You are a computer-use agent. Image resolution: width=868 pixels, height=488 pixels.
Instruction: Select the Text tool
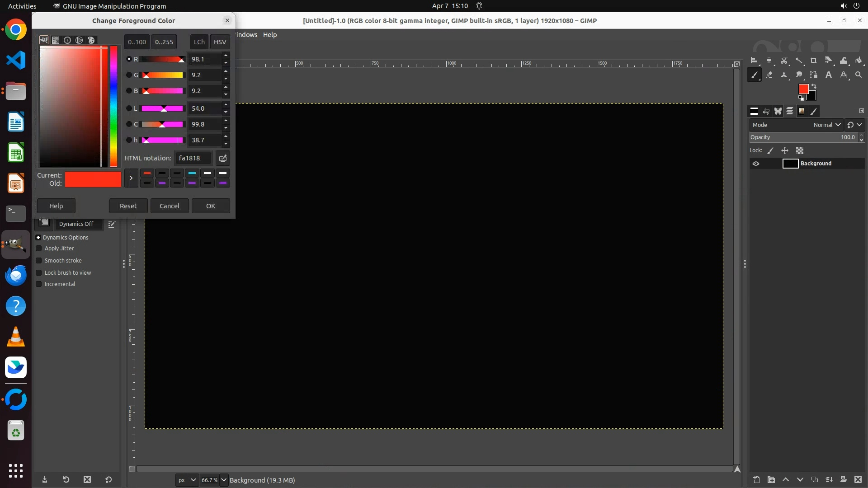click(x=829, y=75)
